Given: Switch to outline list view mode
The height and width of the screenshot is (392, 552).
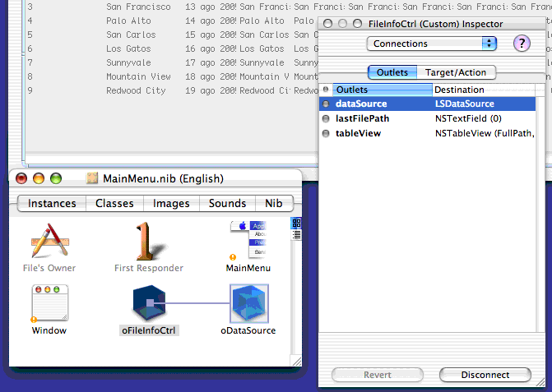Looking at the screenshot, I should point(296,233).
